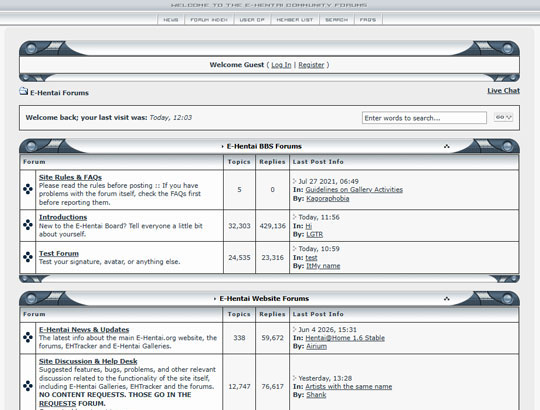540x410 pixels.
Task: Select Member List in top navigation
Action: (x=295, y=20)
